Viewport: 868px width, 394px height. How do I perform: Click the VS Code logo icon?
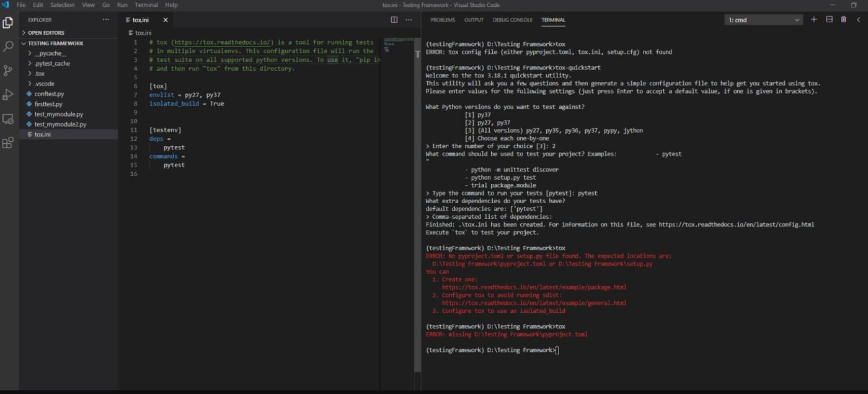tap(6, 4)
